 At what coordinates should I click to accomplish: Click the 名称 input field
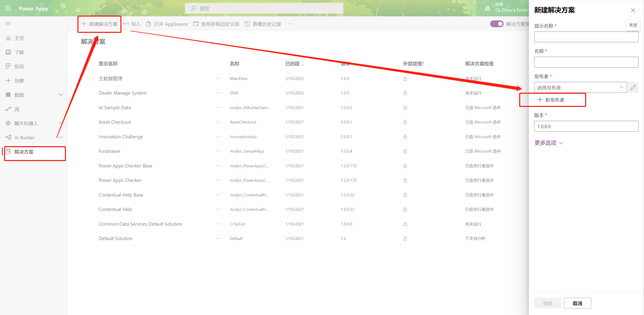pos(586,62)
